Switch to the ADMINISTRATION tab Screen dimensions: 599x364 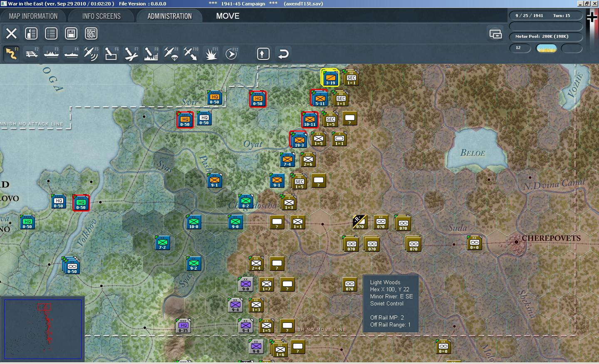click(x=169, y=16)
